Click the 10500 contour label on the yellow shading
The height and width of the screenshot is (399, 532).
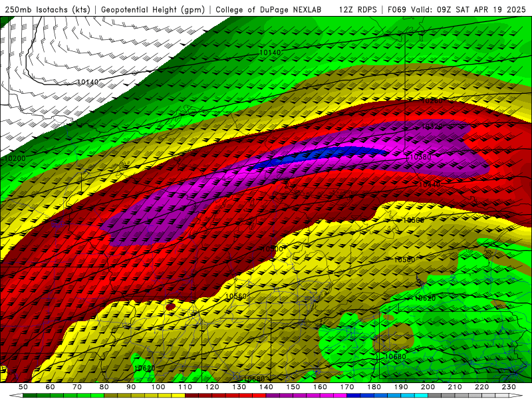[413, 220]
